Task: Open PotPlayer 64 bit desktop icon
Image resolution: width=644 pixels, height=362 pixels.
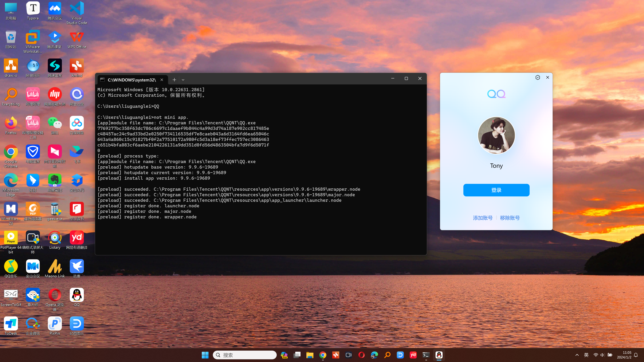Action: (x=11, y=243)
